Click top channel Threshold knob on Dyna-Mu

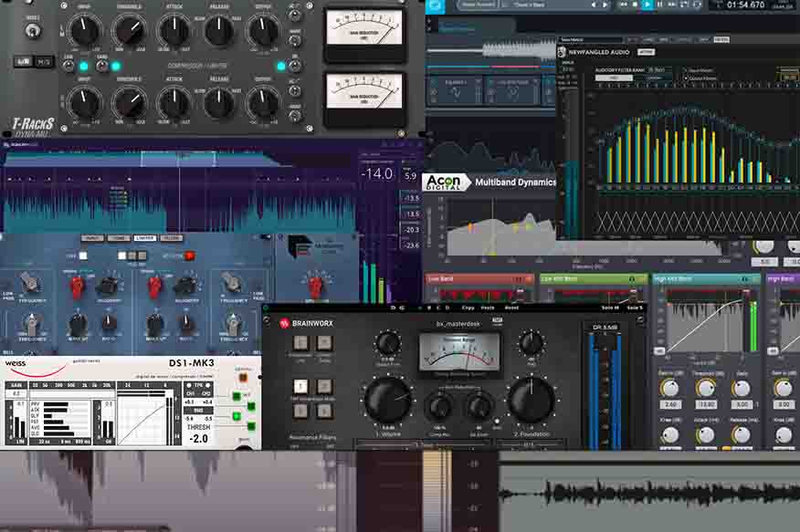(130, 30)
